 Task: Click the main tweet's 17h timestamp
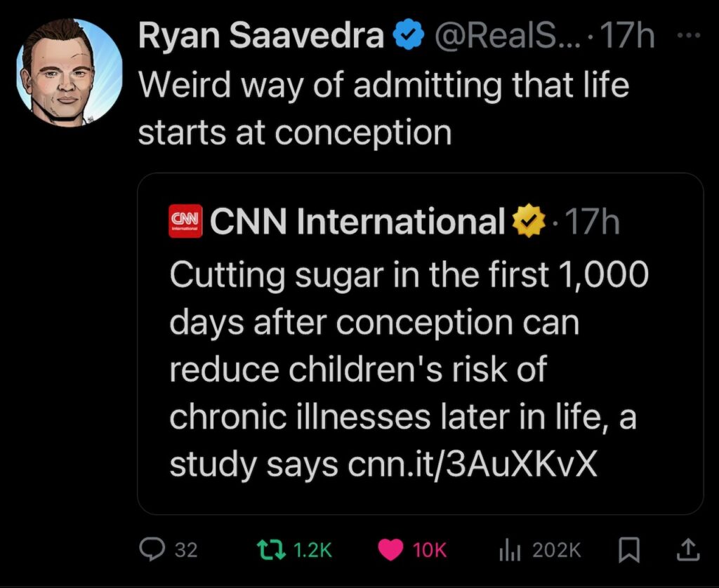point(626,36)
